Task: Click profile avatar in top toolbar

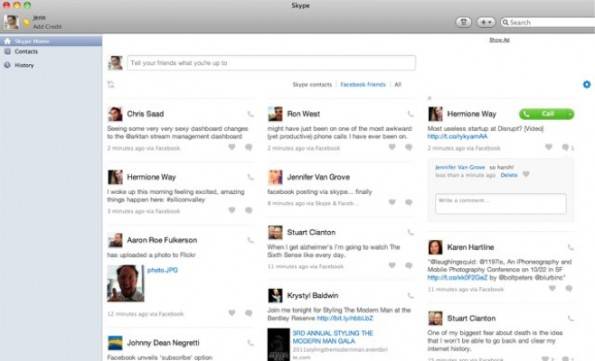Action: point(11,22)
